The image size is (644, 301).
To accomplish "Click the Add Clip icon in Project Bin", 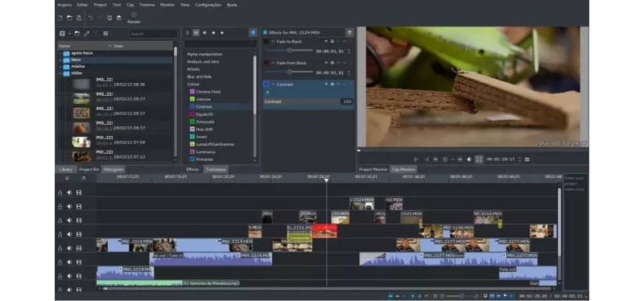I will pos(63,34).
